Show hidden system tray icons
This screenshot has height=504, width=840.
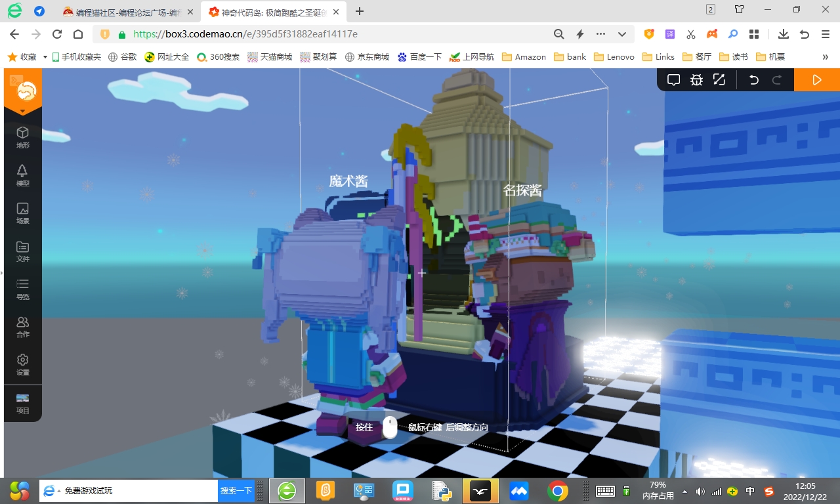[685, 491]
